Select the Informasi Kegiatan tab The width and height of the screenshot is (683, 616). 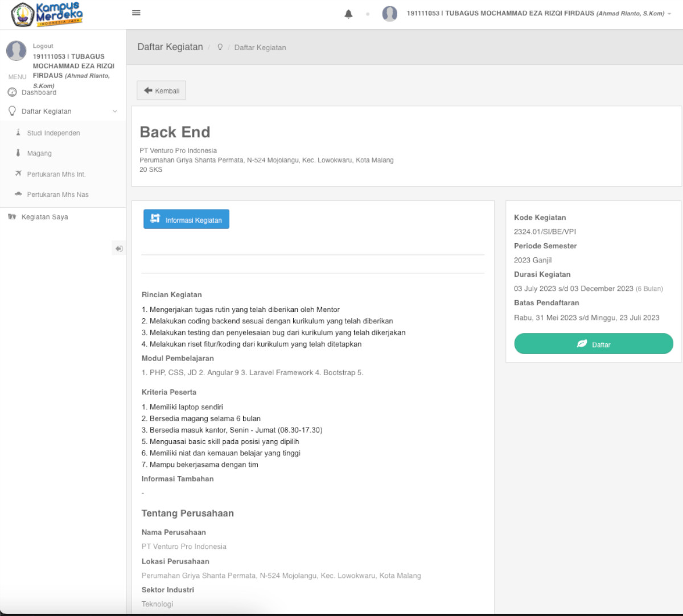186,220
